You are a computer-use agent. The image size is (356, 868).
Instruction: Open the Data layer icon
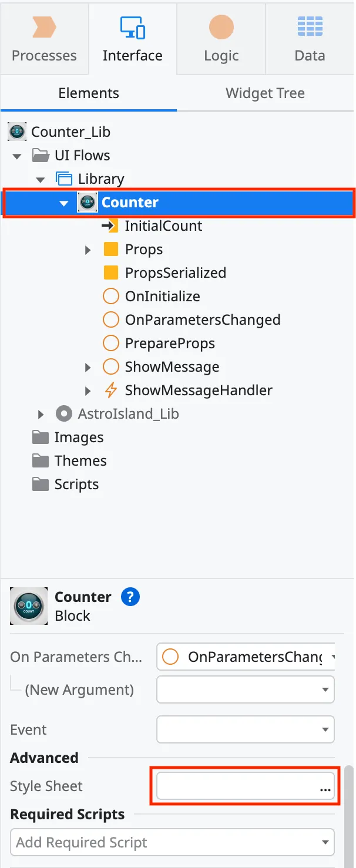click(310, 28)
